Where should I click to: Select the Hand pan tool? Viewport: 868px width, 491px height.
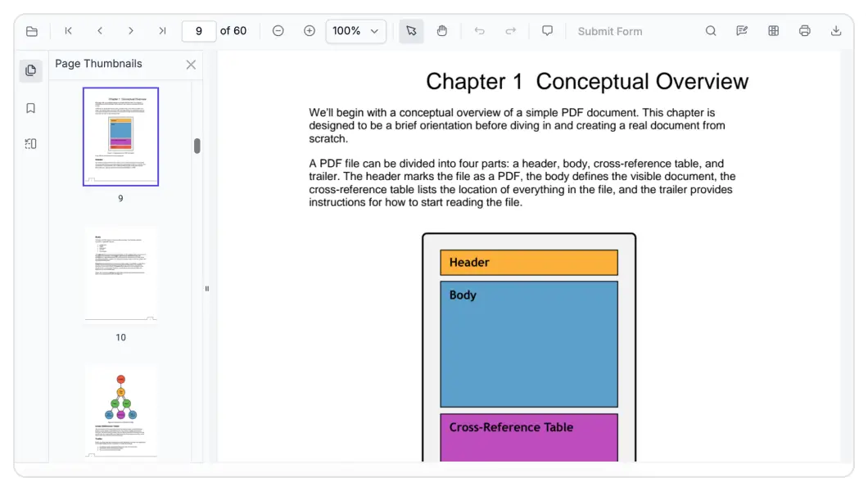pyautogui.click(x=441, y=30)
